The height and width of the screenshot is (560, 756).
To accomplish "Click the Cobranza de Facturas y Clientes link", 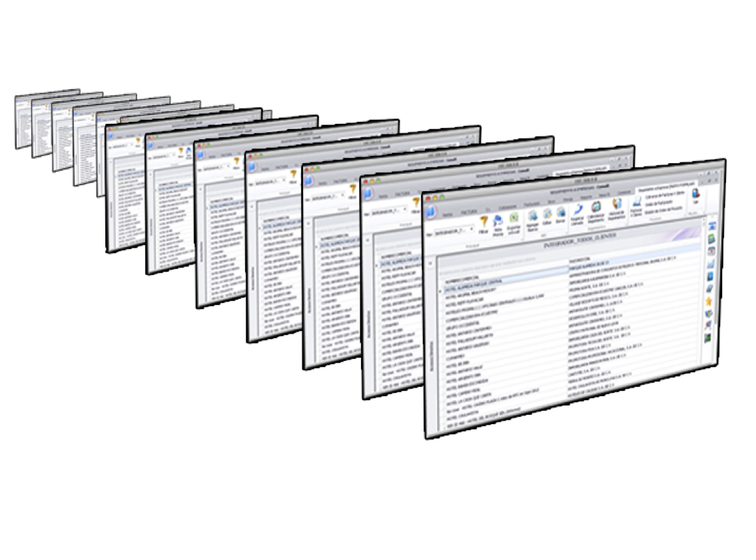I will (666, 194).
